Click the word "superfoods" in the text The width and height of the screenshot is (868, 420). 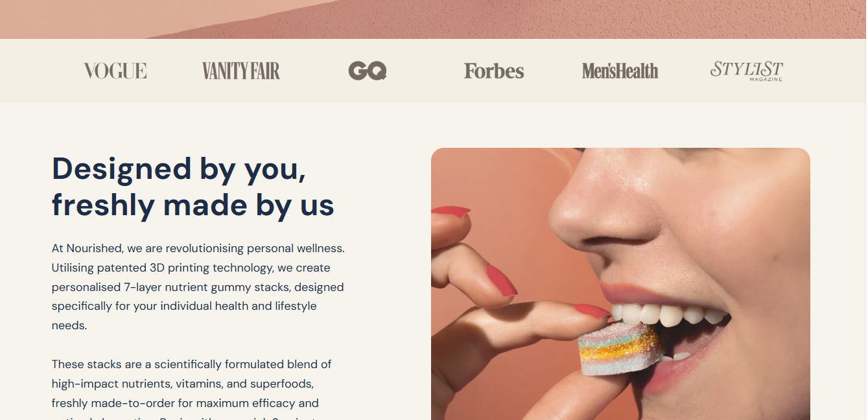[282, 384]
